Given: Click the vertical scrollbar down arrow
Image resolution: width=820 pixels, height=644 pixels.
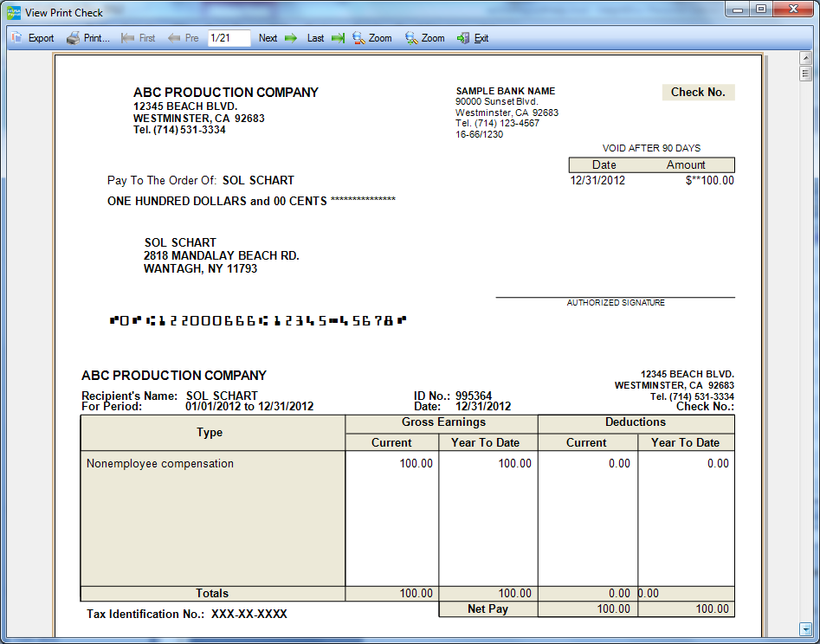Looking at the screenshot, I should pyautogui.click(x=804, y=628).
